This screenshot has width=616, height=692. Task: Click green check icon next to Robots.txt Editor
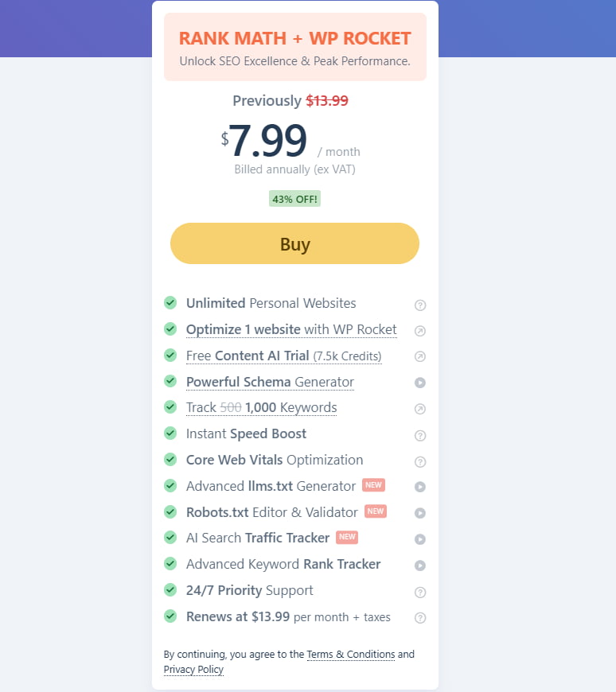tap(170, 512)
